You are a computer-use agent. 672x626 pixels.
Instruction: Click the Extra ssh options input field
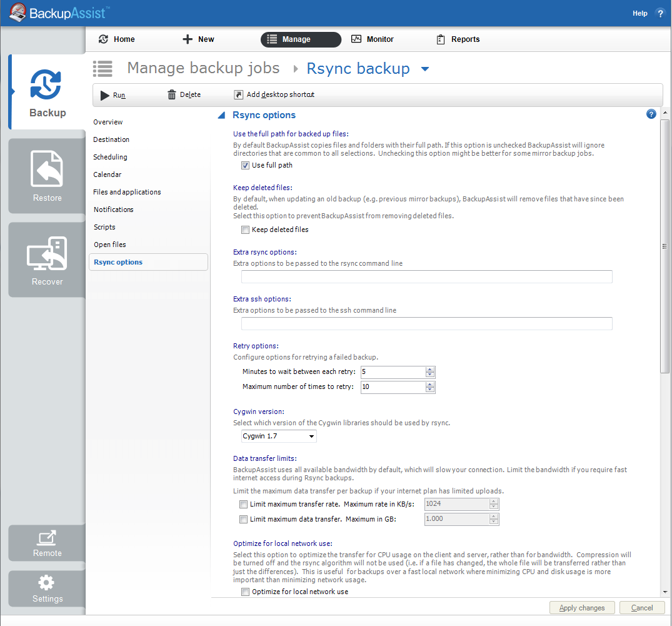(x=427, y=324)
